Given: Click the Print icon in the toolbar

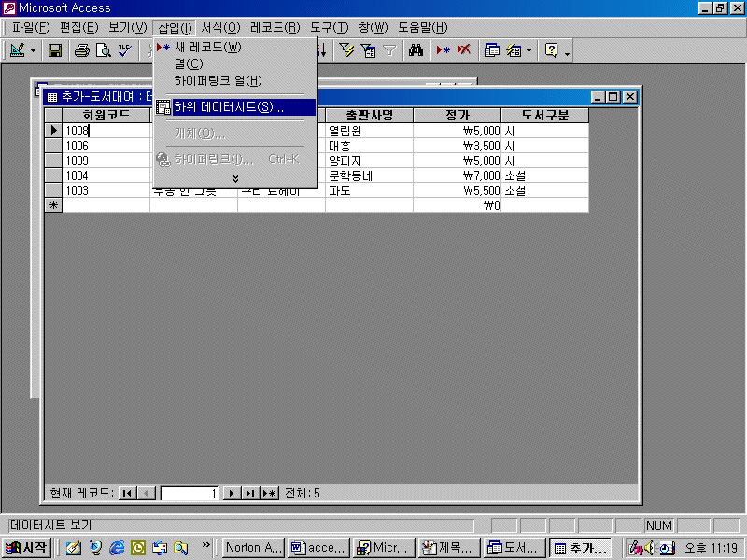Looking at the screenshot, I should (x=82, y=50).
